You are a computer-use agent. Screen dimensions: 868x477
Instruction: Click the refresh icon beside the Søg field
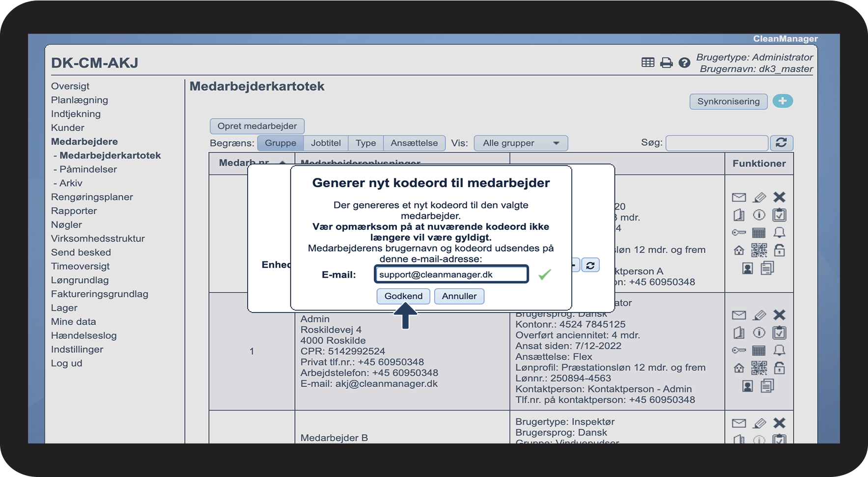(x=781, y=142)
